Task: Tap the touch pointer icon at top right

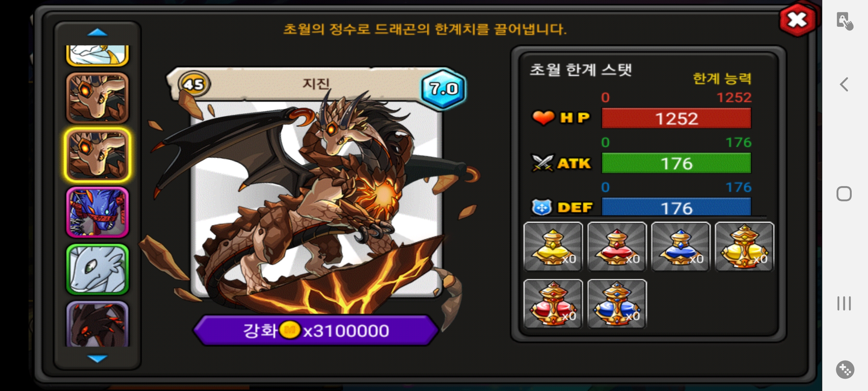Action: [x=844, y=21]
